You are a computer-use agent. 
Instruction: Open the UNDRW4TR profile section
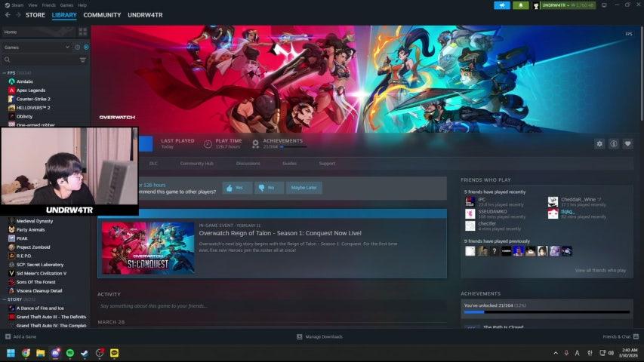coord(145,15)
